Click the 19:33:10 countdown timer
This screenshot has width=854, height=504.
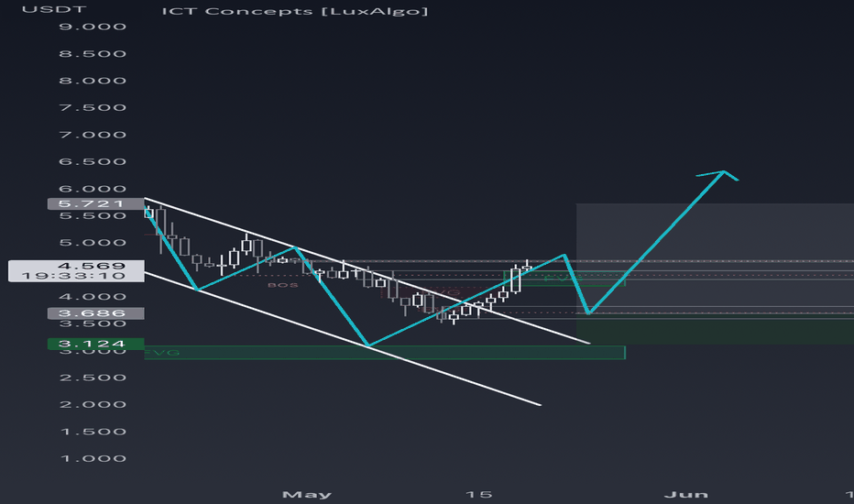(x=73, y=276)
